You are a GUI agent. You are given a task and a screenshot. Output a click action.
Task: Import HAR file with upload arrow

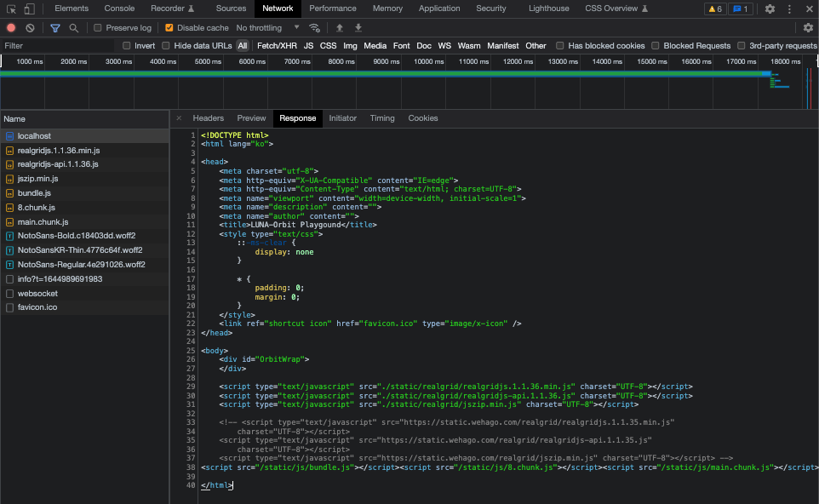tap(340, 28)
